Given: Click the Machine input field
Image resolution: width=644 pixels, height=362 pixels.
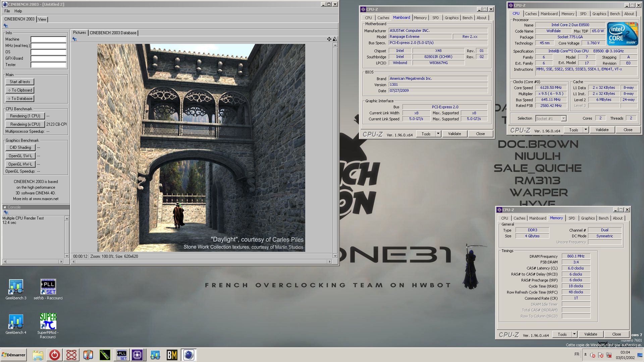Looking at the screenshot, I should (x=49, y=39).
